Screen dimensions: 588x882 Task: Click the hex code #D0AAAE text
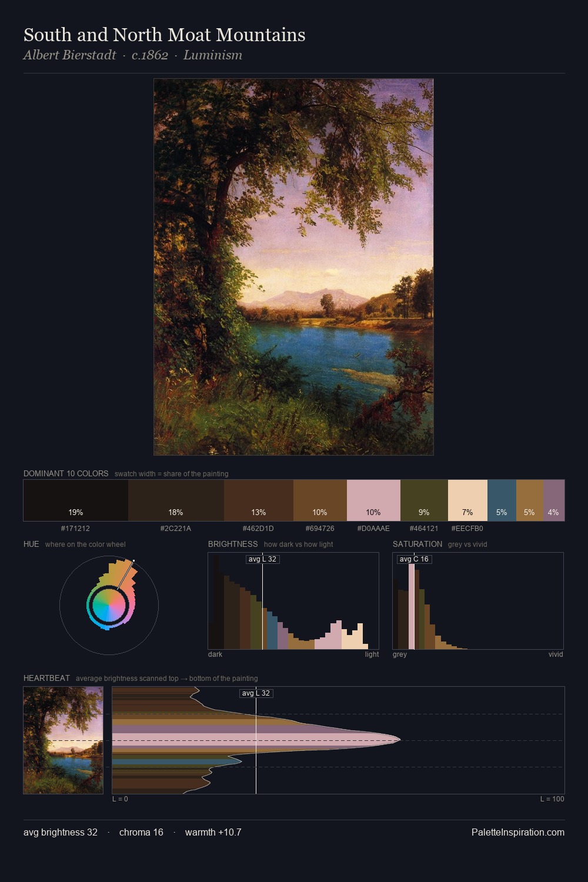(373, 529)
